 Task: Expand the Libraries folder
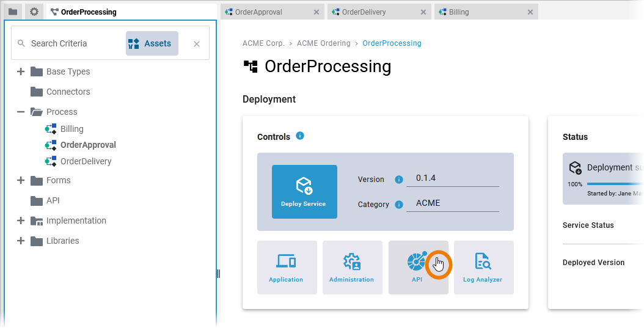21,241
